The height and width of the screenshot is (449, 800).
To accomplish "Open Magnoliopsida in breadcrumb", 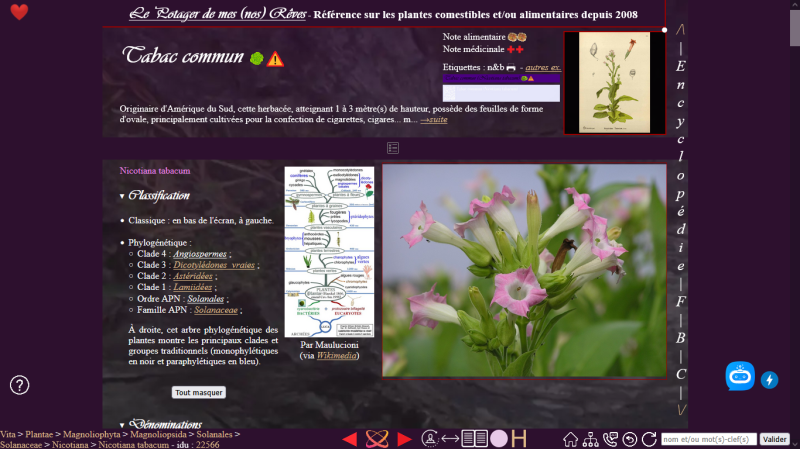I will (x=158, y=434).
